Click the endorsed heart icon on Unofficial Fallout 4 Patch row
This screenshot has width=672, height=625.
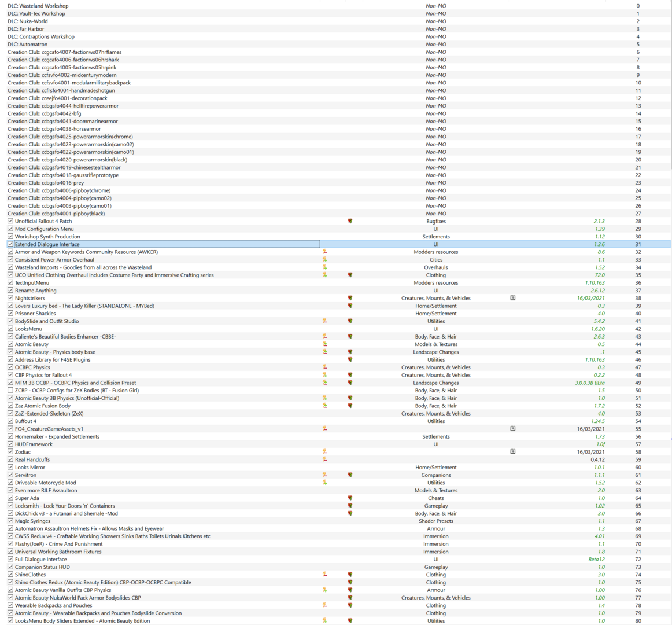[x=350, y=221]
